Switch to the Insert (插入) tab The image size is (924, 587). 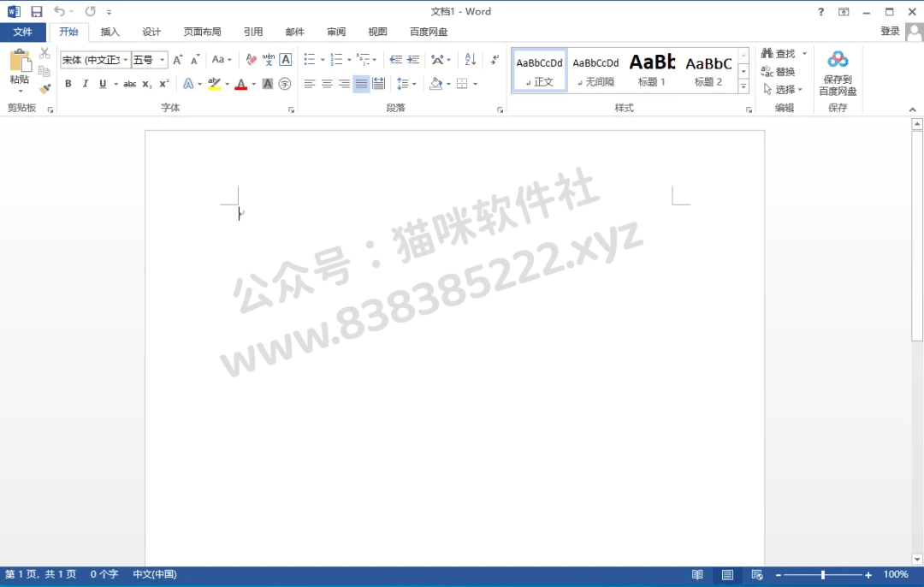pyautogui.click(x=110, y=32)
